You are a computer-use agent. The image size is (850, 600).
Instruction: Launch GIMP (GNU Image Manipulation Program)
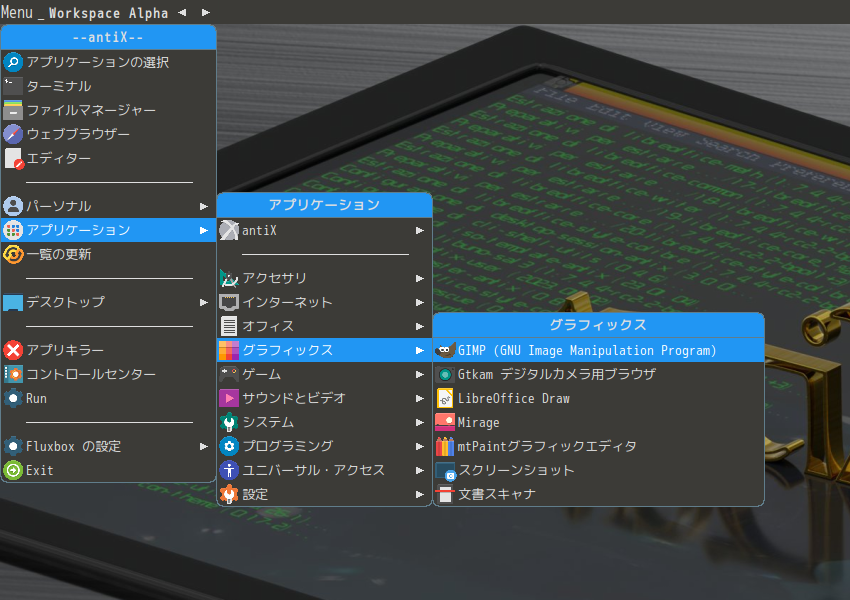598,350
